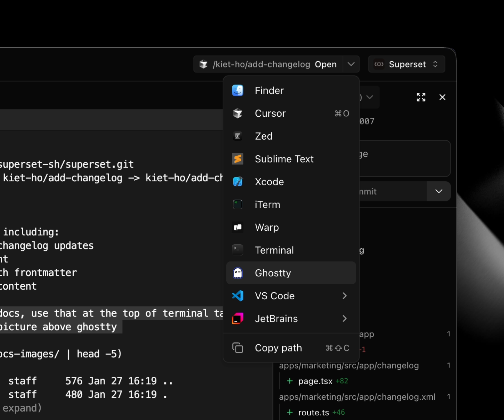
Task: Click Open for /kiet-ho/add-changelog
Action: coord(326,64)
